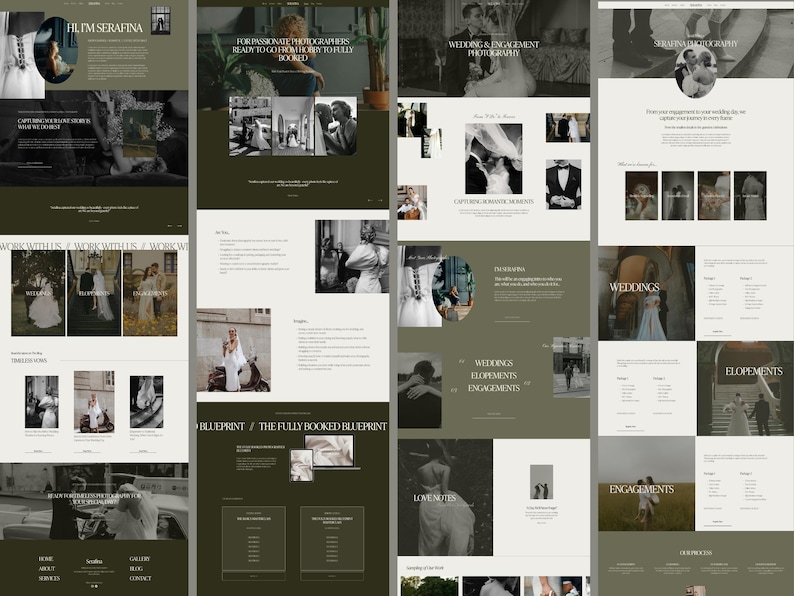The height and width of the screenshot is (596, 794).
Task: Click The Fully Booked Blueprint marquee heading
Action: coord(323,426)
